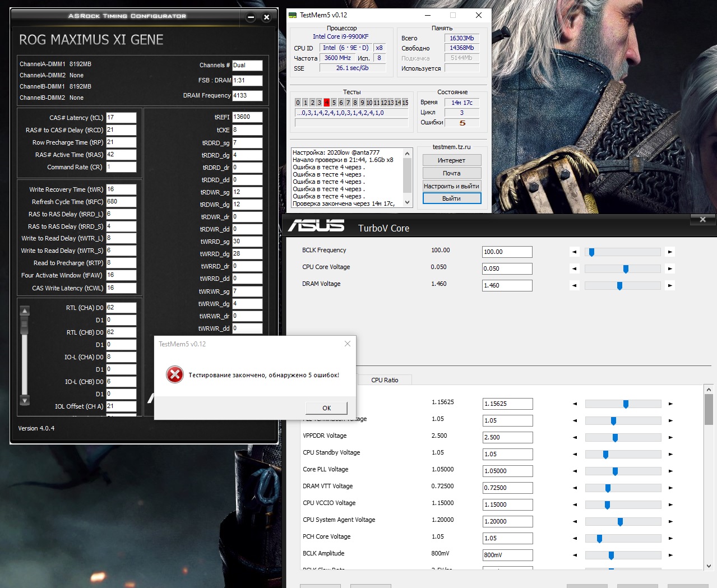Decrease CPU Core Voltage with left arrow
The height and width of the screenshot is (588, 717).
[574, 269]
